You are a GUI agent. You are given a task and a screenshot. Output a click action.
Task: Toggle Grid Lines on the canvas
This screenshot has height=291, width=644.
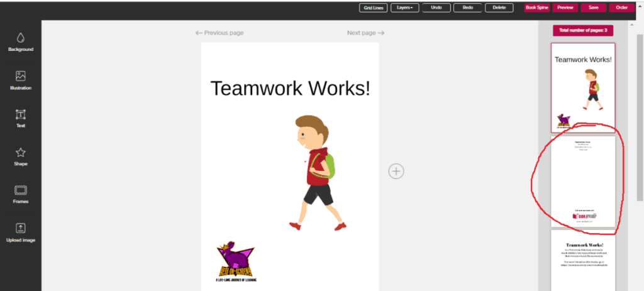point(373,8)
